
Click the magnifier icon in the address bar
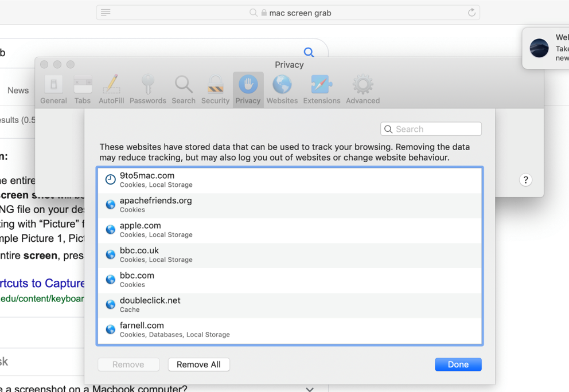(254, 13)
